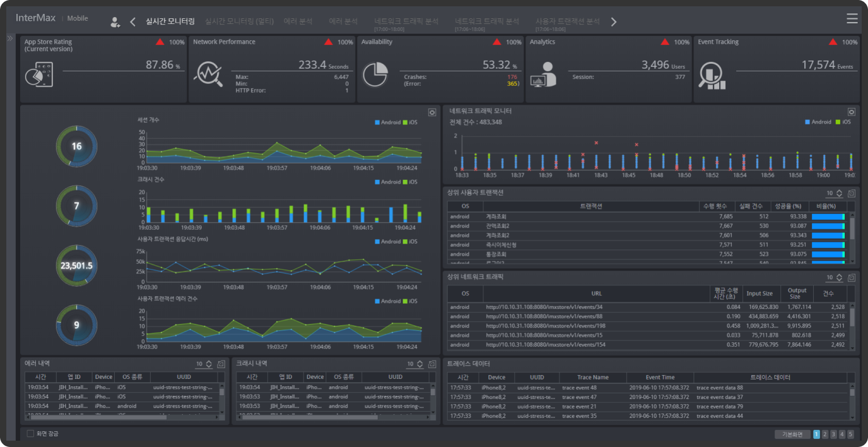This screenshot has width=868, height=447.
Task: Click the 기본화면 button
Action: coord(792,434)
